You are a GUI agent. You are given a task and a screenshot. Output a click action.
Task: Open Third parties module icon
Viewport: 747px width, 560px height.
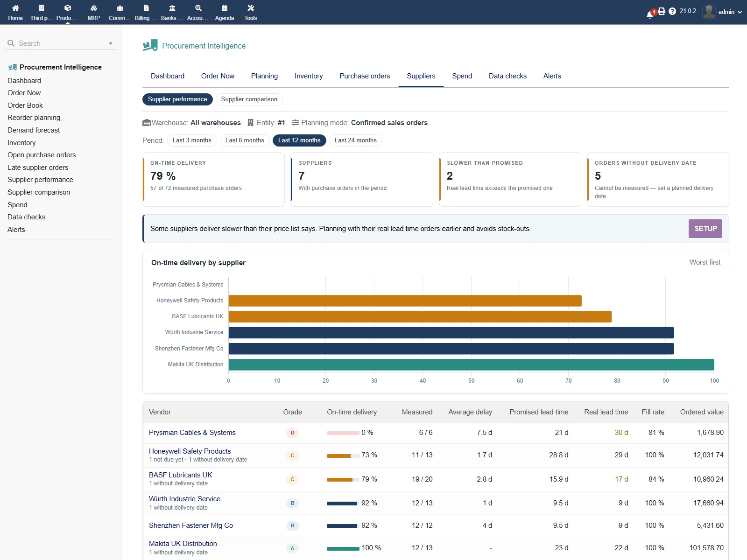(x=42, y=8)
